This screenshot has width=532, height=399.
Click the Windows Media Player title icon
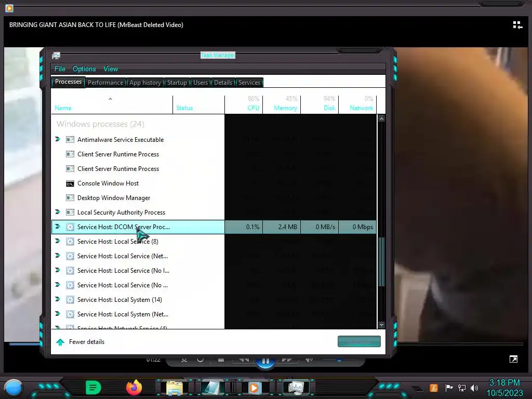click(9, 8)
